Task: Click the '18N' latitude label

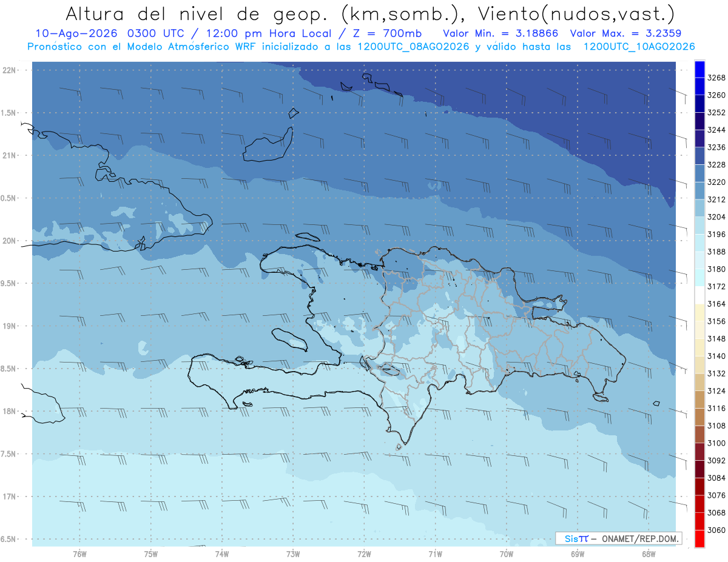Action: point(10,411)
